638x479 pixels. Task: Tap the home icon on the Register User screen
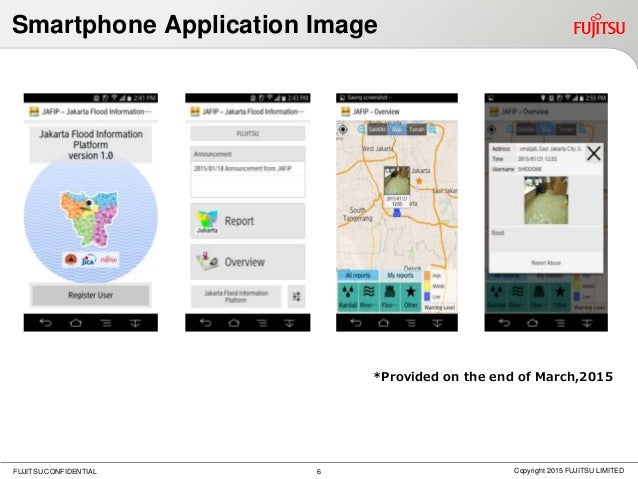tap(76, 323)
